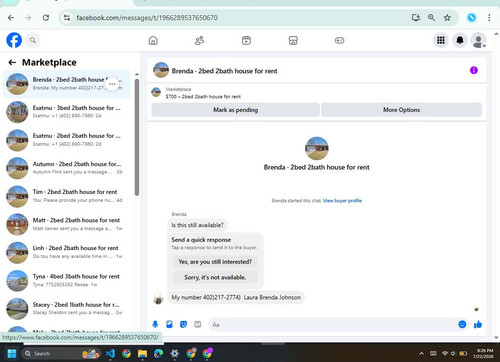
Task: Open the View buyer profile link
Action: click(x=342, y=201)
